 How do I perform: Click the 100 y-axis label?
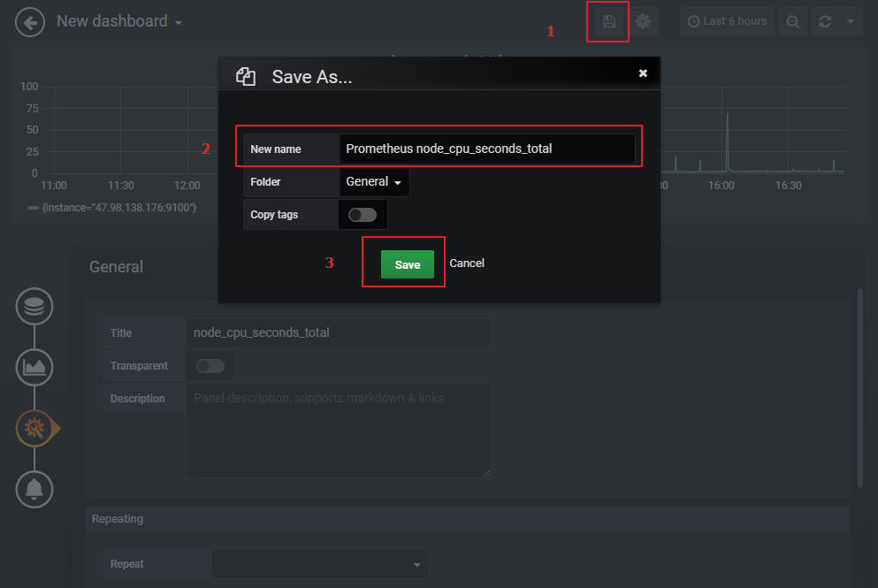(29, 87)
